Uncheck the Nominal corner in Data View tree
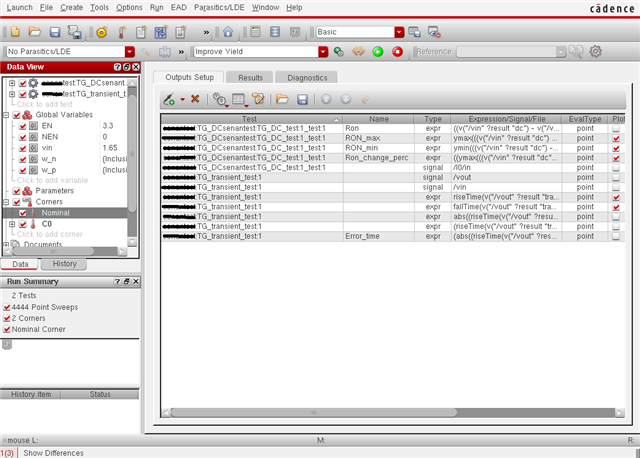 click(23, 213)
